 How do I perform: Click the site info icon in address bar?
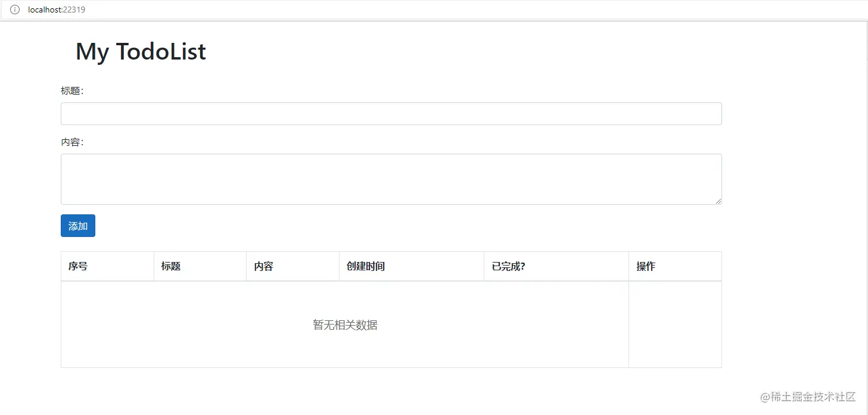(15, 10)
